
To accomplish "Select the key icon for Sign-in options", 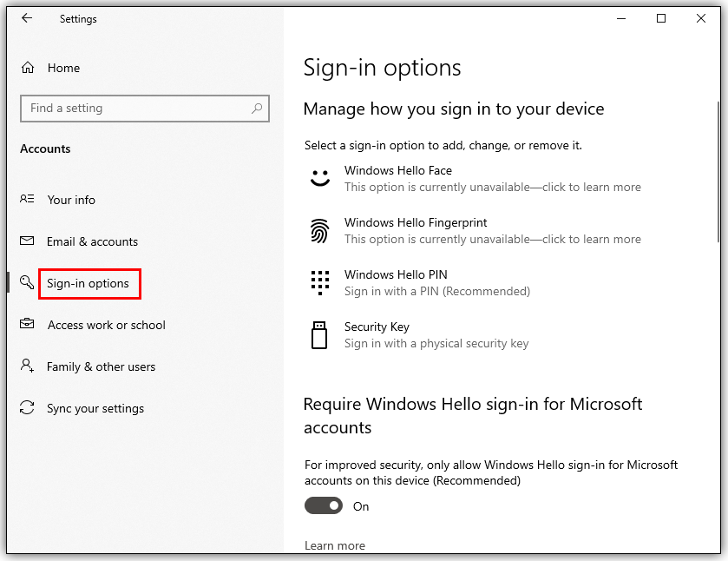I will [27, 282].
